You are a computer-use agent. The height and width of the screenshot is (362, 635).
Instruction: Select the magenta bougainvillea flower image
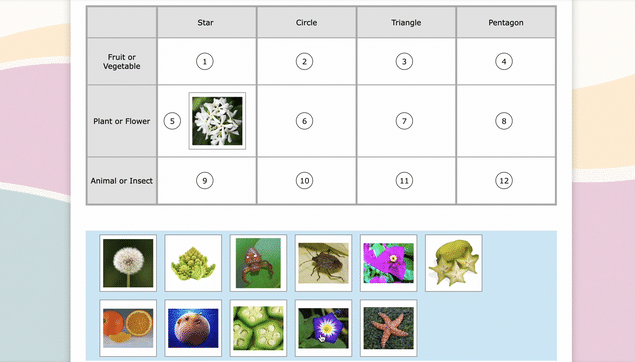coord(389,263)
